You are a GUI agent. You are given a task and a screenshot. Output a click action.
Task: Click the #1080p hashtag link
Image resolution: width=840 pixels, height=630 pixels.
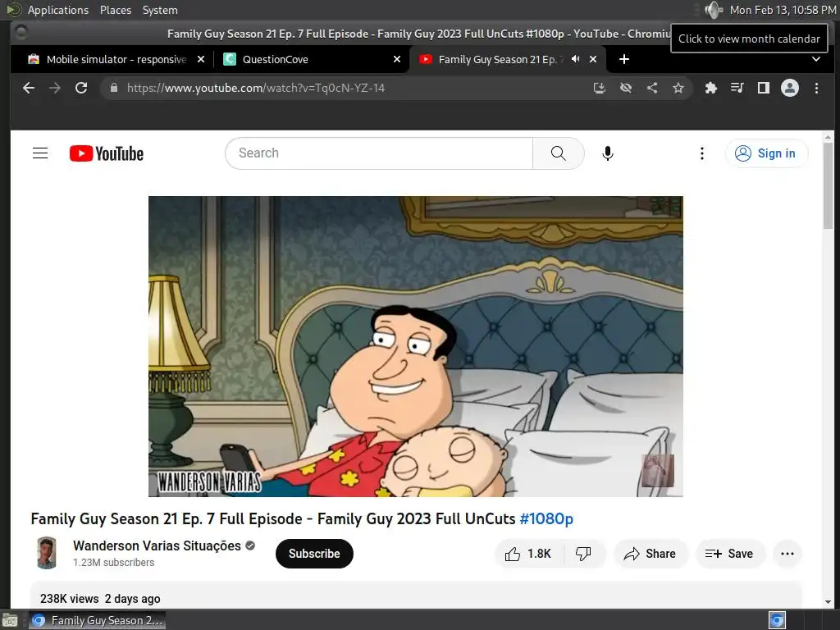click(x=546, y=518)
